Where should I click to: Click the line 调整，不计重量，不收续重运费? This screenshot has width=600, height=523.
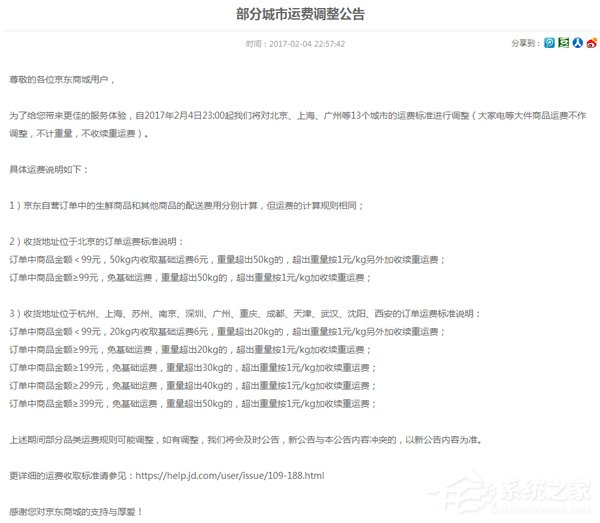79,134
